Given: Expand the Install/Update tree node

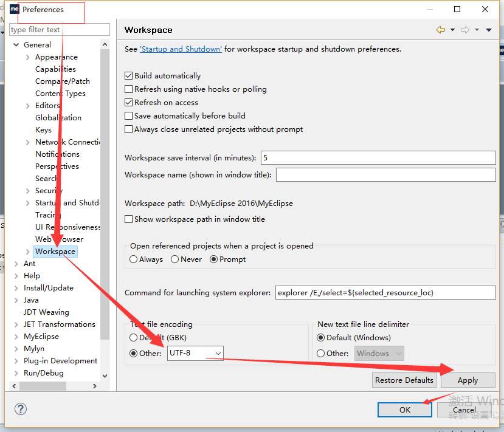Looking at the screenshot, I should (16, 288).
